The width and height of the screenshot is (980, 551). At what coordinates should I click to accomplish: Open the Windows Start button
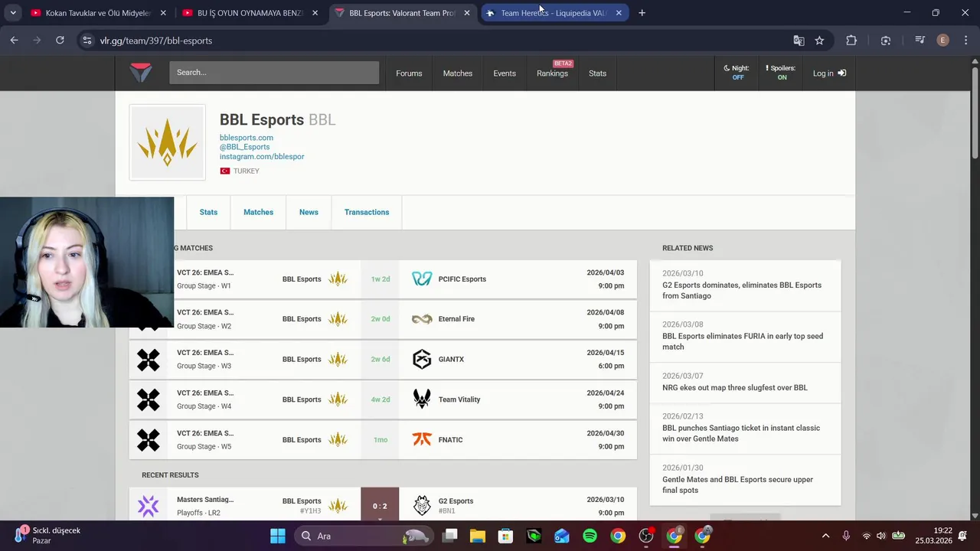click(278, 536)
